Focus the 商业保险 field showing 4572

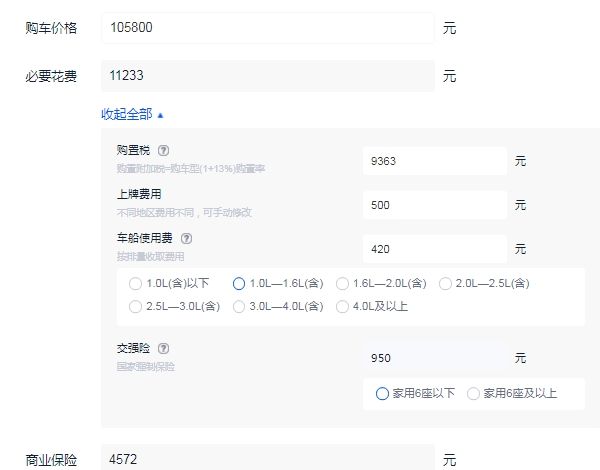click(268, 458)
